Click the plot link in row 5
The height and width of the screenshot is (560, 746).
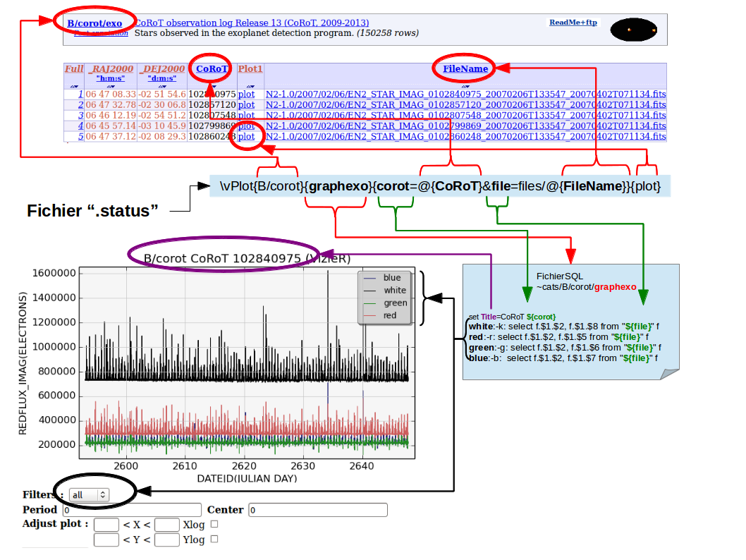click(x=246, y=136)
